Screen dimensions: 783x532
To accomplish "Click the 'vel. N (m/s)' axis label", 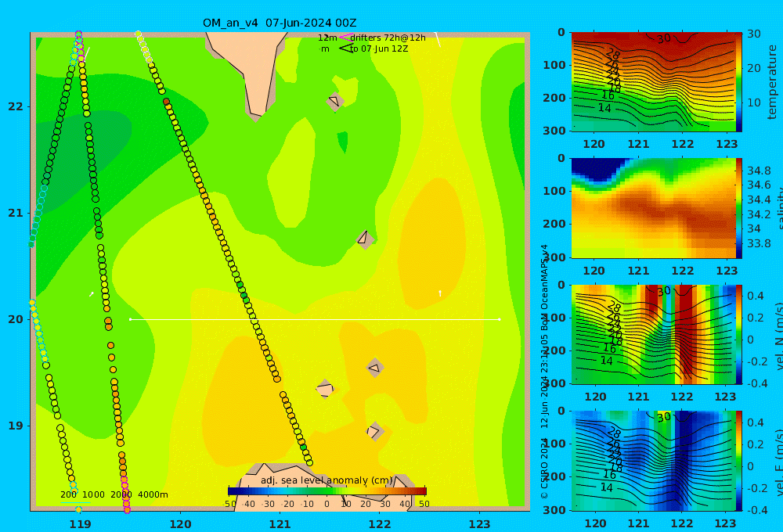I will click(x=778, y=336).
